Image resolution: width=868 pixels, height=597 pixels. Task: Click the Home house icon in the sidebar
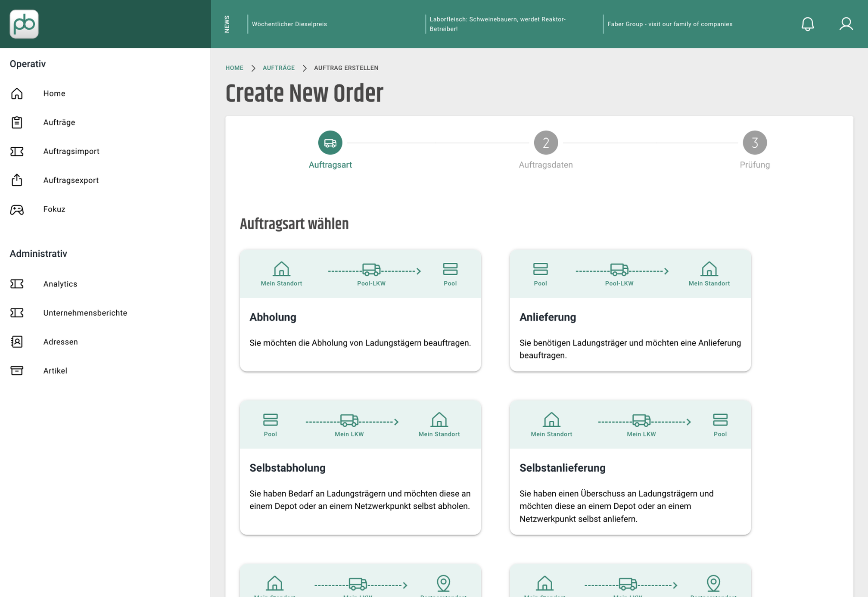pyautogui.click(x=17, y=93)
